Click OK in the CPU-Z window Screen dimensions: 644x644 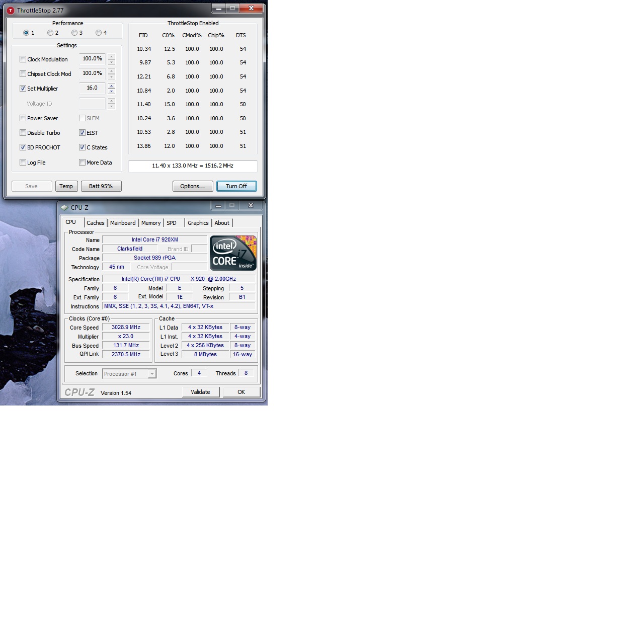(x=242, y=392)
